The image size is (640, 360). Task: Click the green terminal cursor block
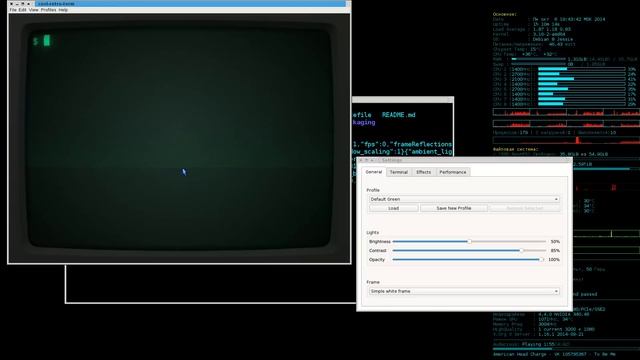point(47,40)
